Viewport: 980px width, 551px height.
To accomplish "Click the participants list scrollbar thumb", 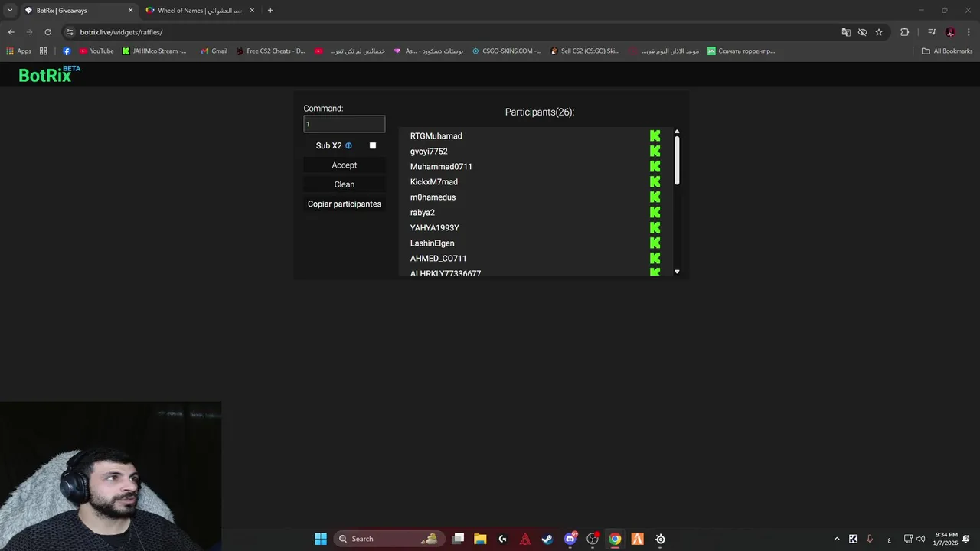I will point(677,160).
